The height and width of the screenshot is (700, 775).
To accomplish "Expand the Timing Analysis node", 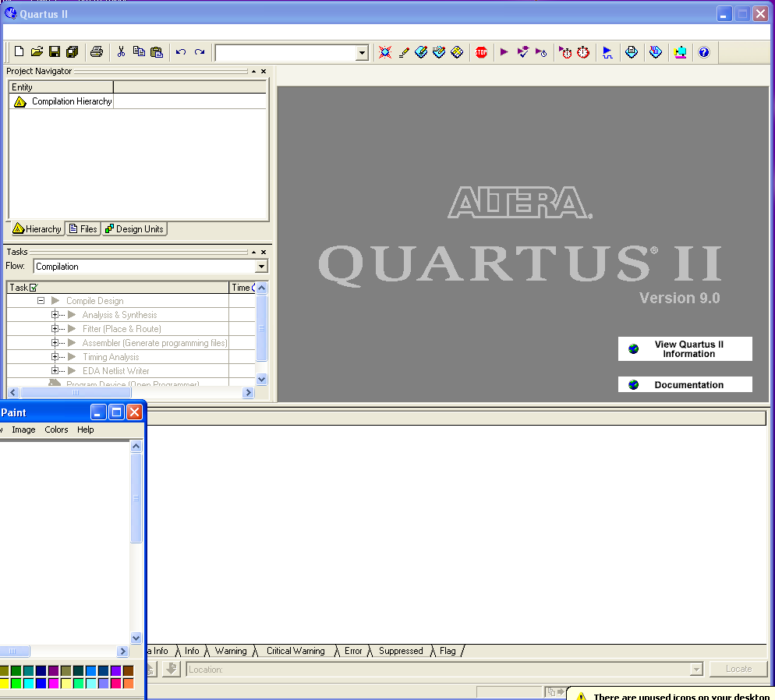I will [x=55, y=356].
